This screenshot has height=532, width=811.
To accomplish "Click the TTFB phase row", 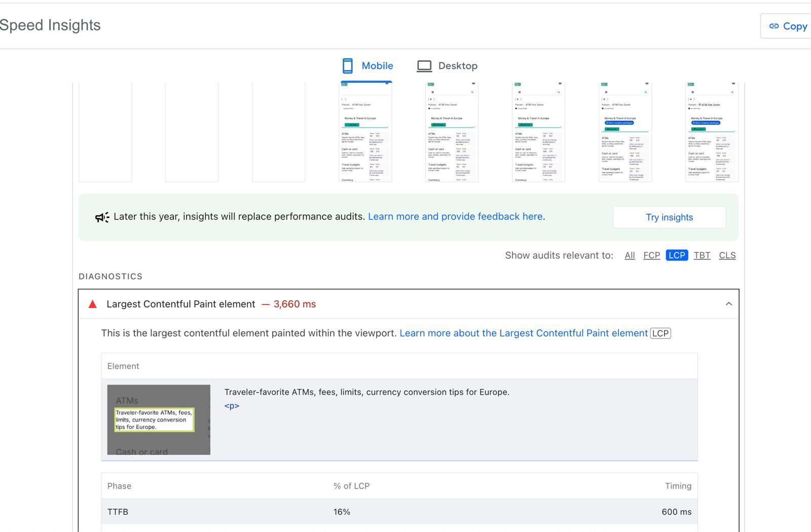I will [399, 512].
